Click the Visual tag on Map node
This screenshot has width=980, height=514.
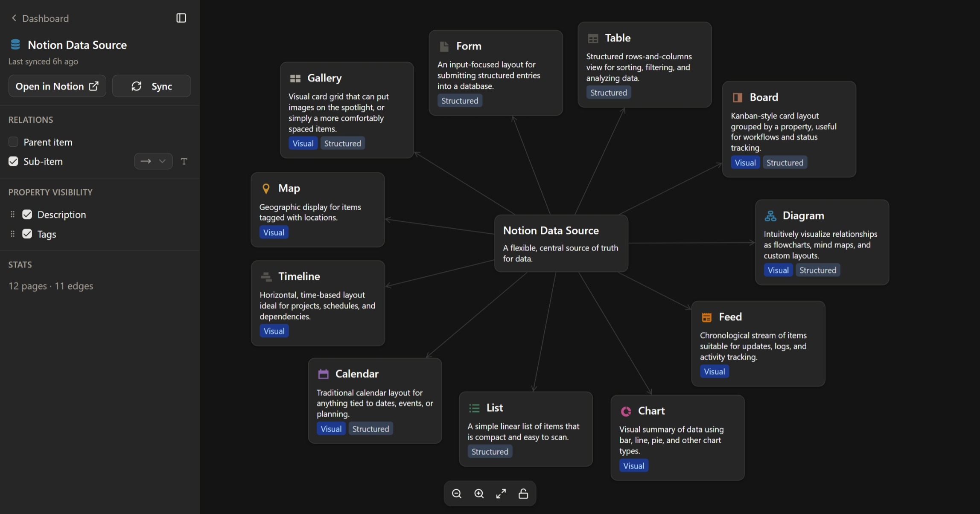[274, 232]
